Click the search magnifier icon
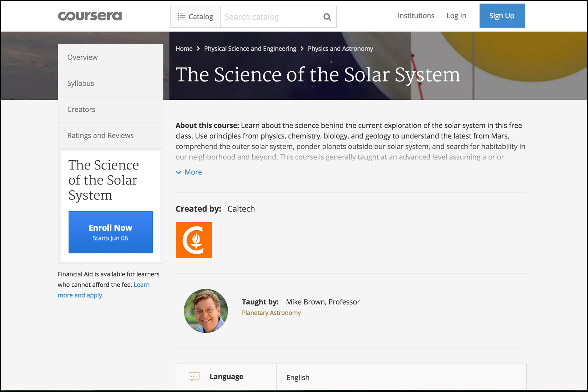 [327, 17]
